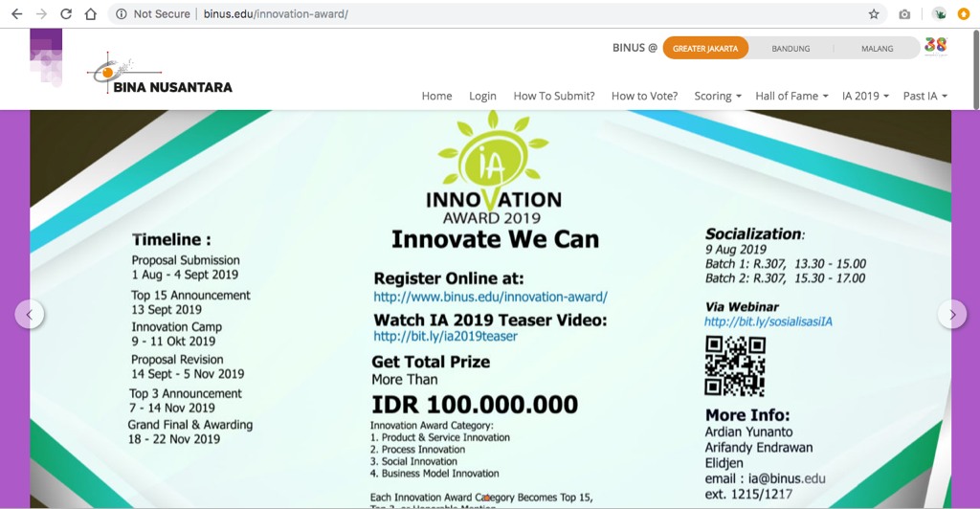Click the Bina Nusantara logo
Screen dimensions: 980x509
[x=160, y=74]
